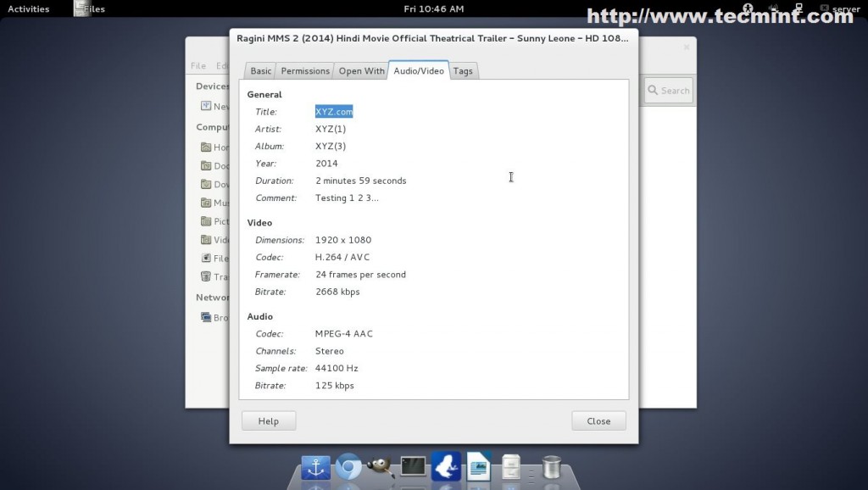
Task: Switch to the Permissions tab
Action: tap(305, 71)
